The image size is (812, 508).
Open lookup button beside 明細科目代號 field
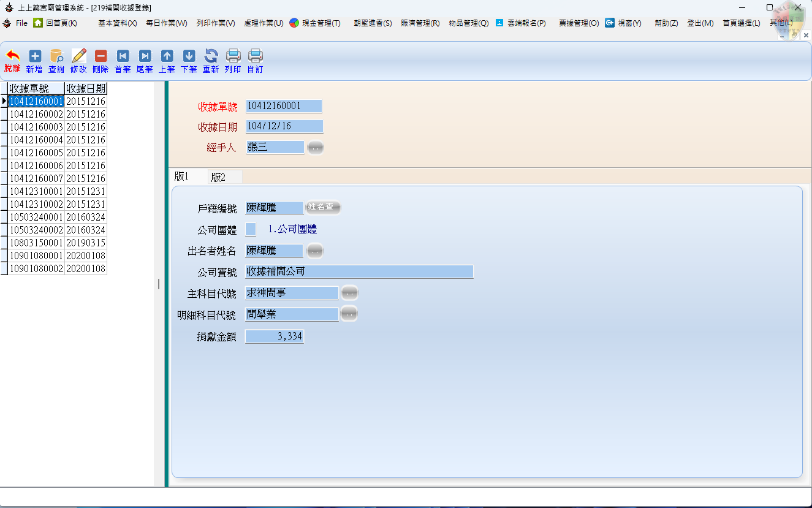click(x=349, y=314)
